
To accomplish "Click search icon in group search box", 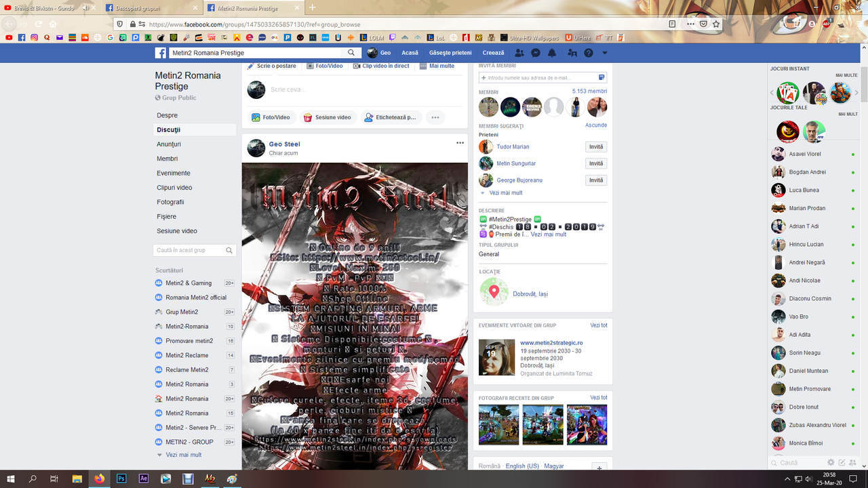I will click(229, 250).
